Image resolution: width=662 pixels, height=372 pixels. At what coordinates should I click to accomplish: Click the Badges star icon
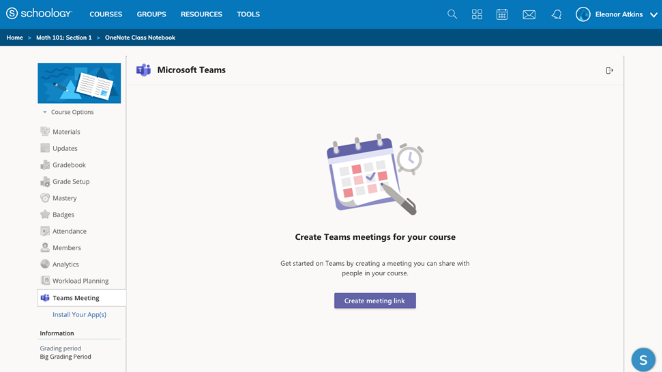(45, 214)
